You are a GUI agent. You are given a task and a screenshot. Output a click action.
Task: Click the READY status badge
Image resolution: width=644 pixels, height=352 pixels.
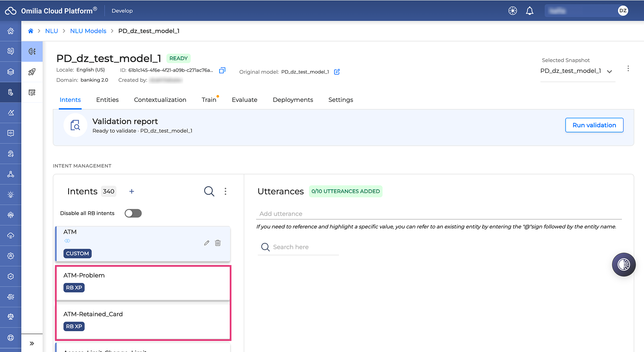tap(179, 58)
